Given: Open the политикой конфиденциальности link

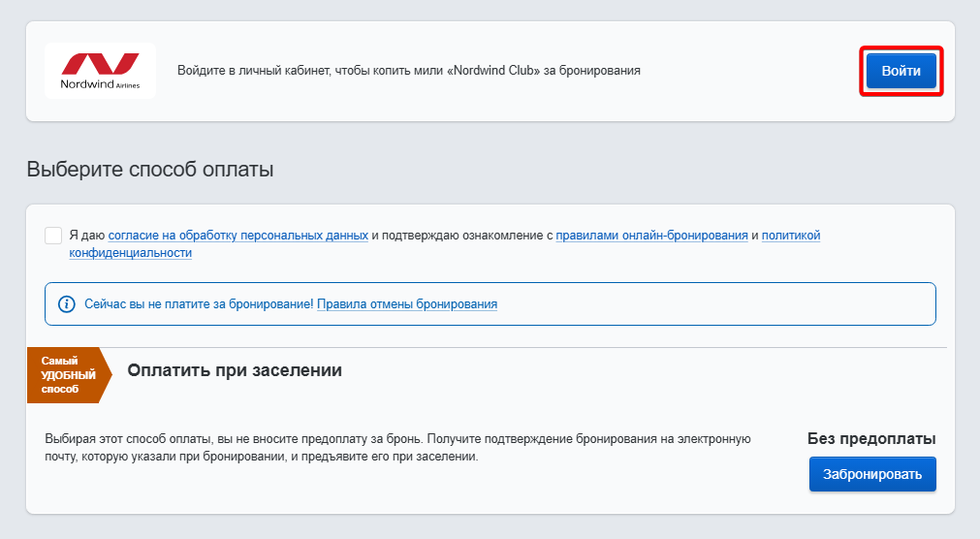Looking at the screenshot, I should (x=791, y=236).
